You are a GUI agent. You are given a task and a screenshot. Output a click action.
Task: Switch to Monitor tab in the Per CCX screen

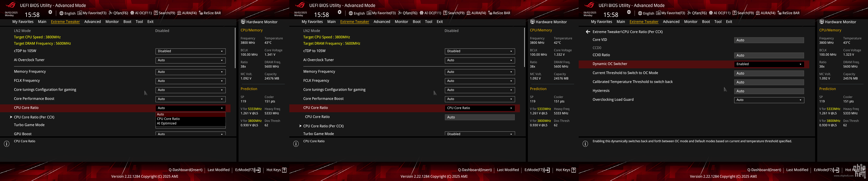click(x=690, y=22)
